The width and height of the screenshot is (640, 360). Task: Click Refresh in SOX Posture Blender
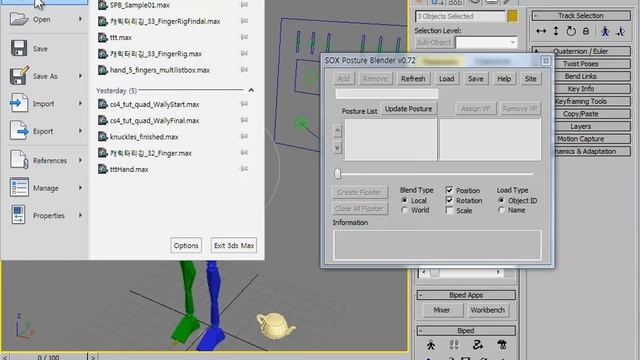tap(413, 79)
